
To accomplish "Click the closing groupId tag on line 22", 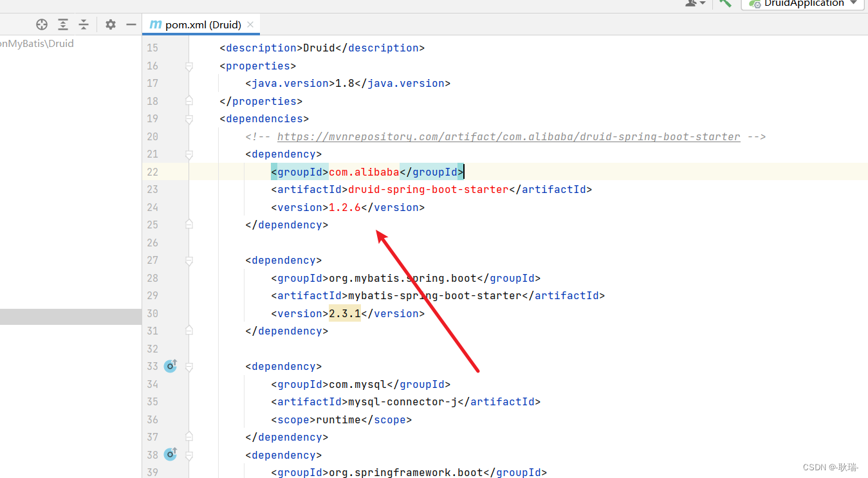I will coord(432,172).
